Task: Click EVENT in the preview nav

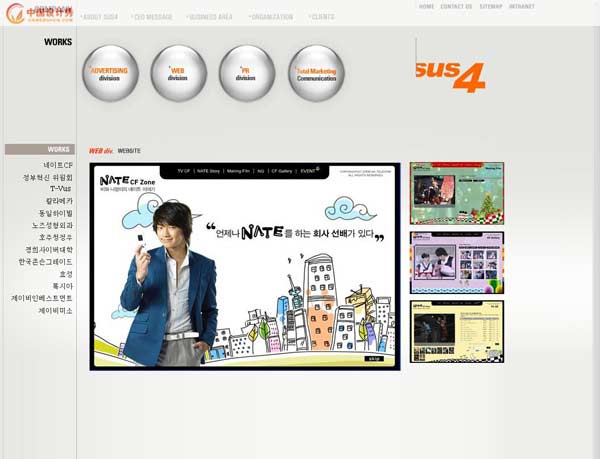Action: tap(309, 171)
